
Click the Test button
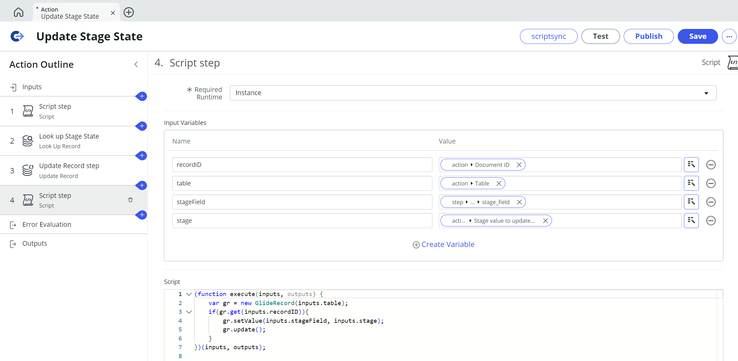click(600, 36)
